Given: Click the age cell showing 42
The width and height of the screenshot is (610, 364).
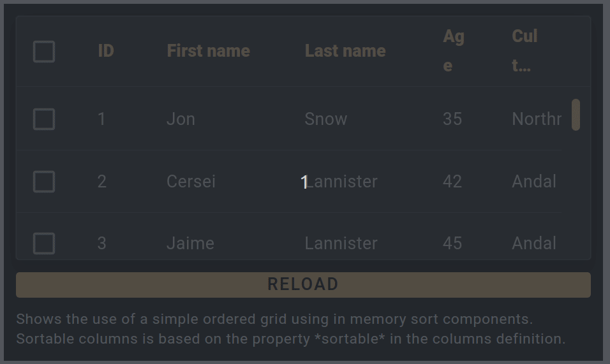Looking at the screenshot, I should tap(452, 182).
